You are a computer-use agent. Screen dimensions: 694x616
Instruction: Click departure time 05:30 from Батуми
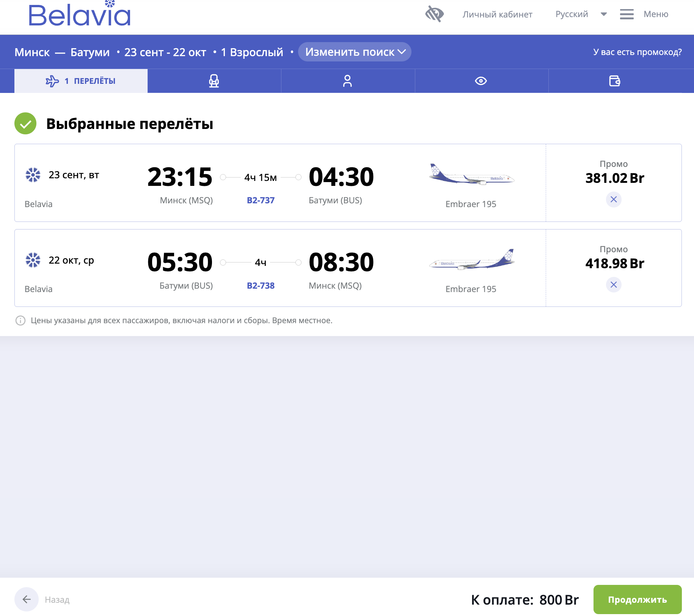(180, 262)
